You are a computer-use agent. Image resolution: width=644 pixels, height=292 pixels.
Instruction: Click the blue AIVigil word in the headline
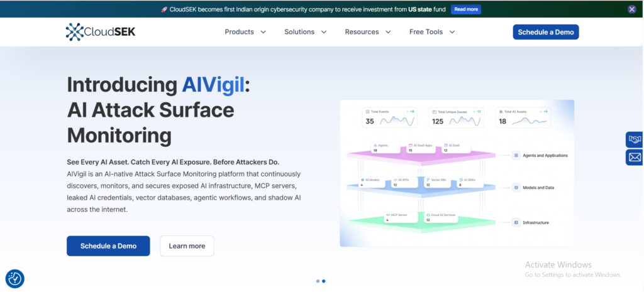click(213, 85)
